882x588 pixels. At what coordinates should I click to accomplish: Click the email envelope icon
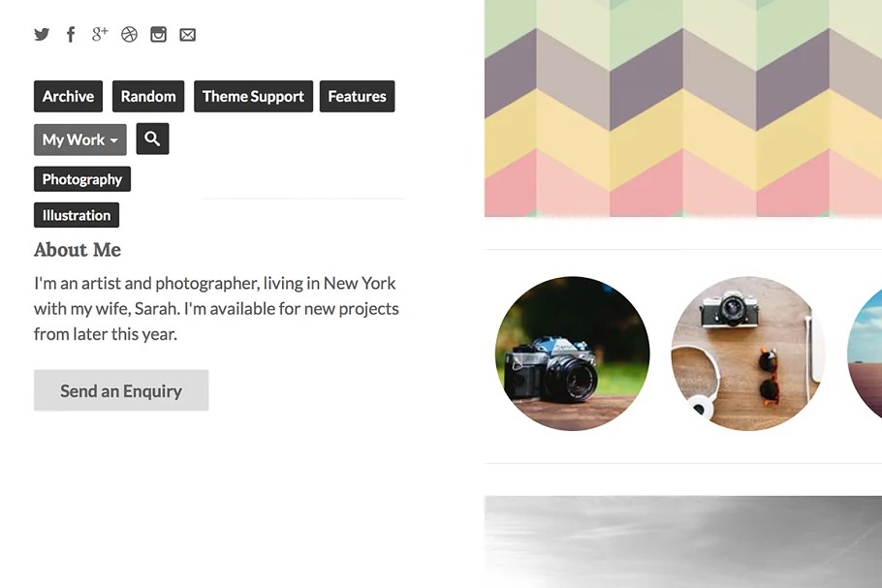188,35
